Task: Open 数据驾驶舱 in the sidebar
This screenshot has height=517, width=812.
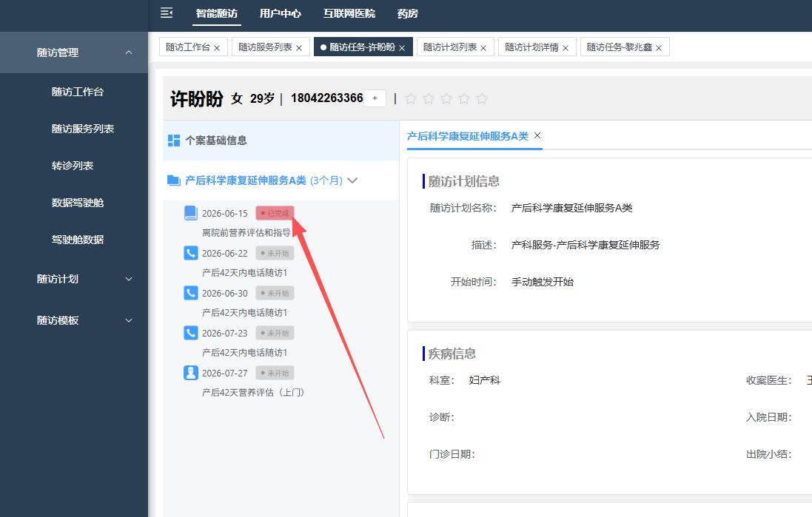Action: (78, 203)
